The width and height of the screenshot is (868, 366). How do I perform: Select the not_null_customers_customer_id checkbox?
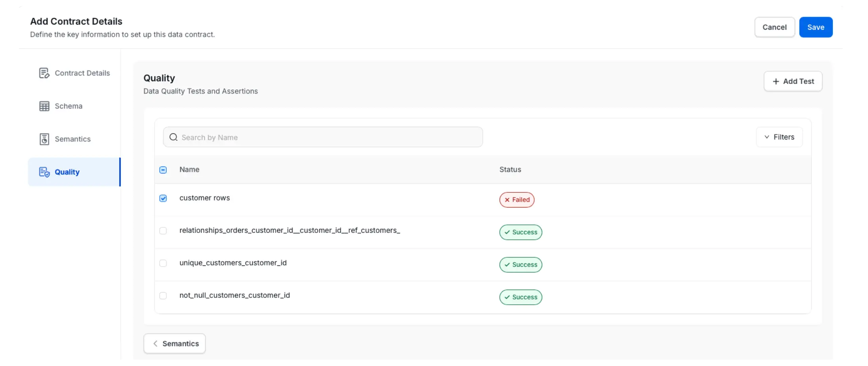[x=163, y=296]
